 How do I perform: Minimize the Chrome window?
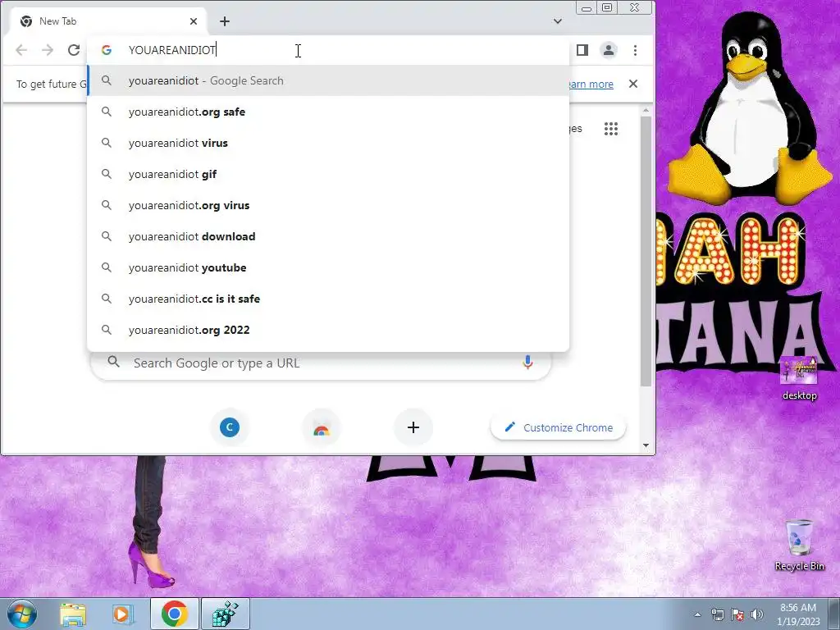[x=587, y=8]
